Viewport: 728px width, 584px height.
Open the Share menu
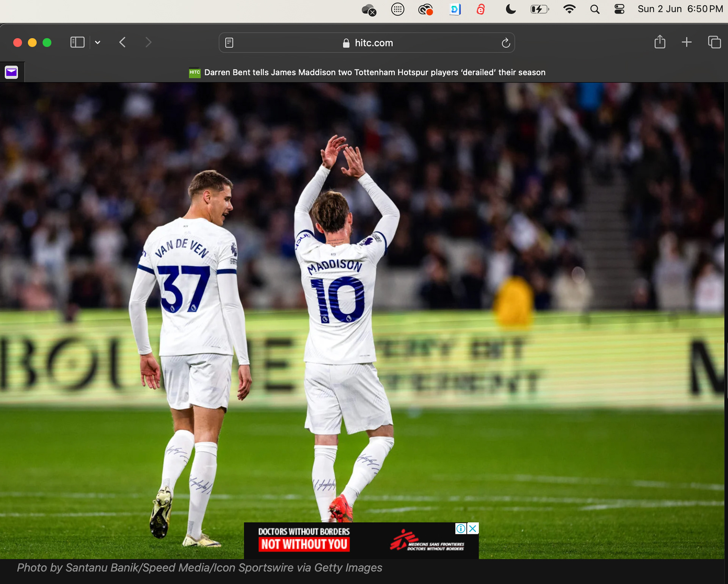pyautogui.click(x=660, y=42)
